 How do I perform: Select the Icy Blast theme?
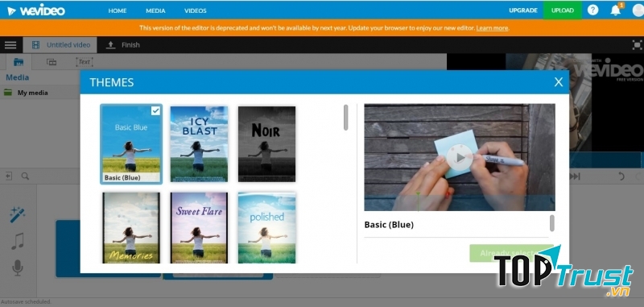(199, 144)
